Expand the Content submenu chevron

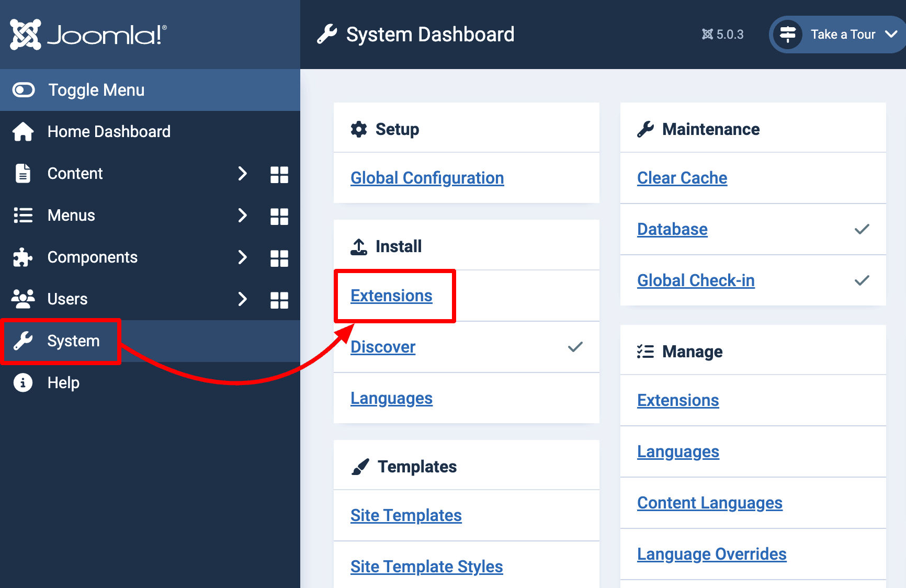[x=242, y=174]
